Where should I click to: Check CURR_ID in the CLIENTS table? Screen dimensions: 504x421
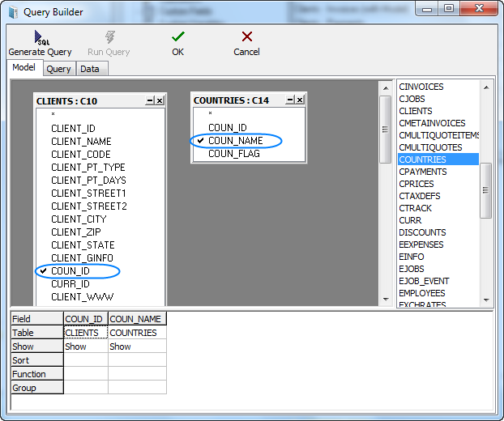pos(70,284)
